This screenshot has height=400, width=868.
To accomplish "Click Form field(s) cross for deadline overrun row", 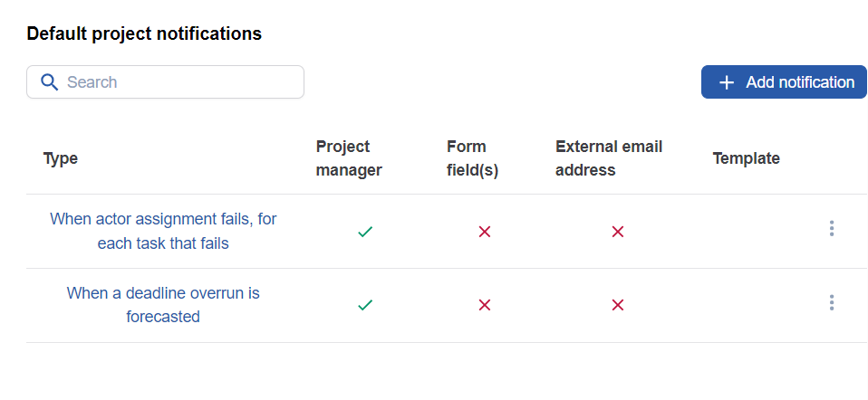I will point(484,306).
